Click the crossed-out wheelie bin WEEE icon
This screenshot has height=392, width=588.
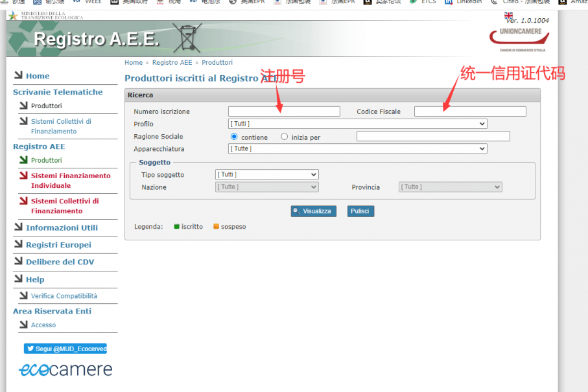[187, 38]
